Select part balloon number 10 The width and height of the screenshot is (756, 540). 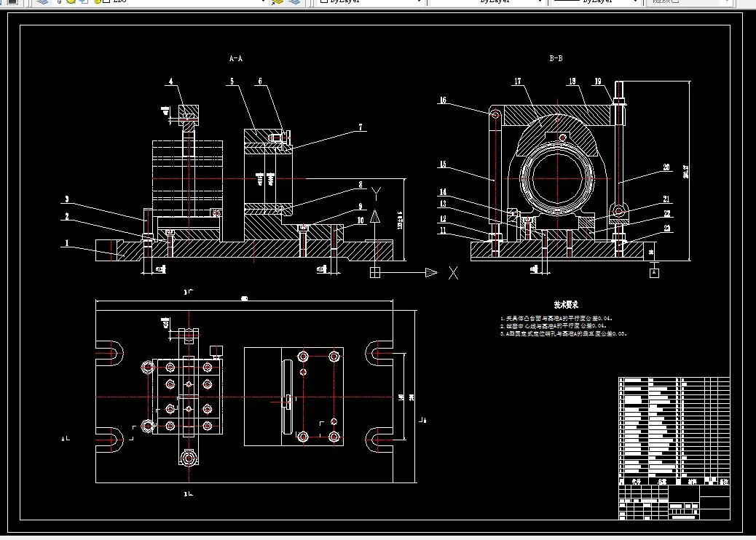361,221
